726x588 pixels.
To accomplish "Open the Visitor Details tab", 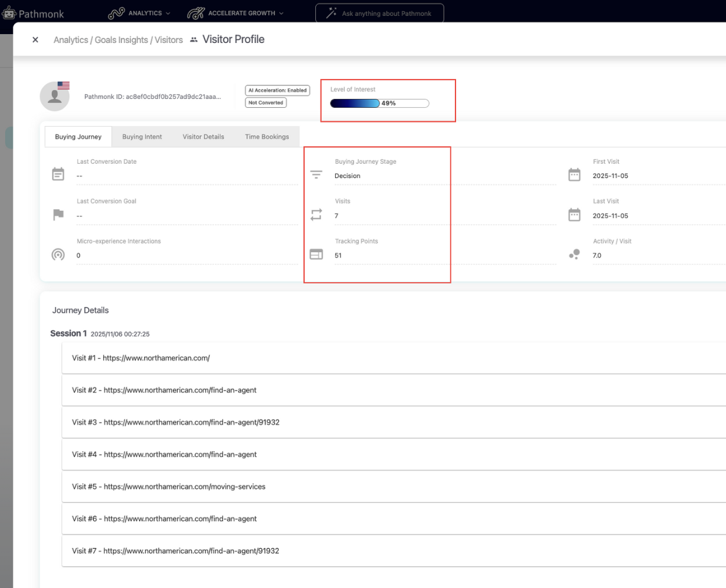I will tap(203, 137).
